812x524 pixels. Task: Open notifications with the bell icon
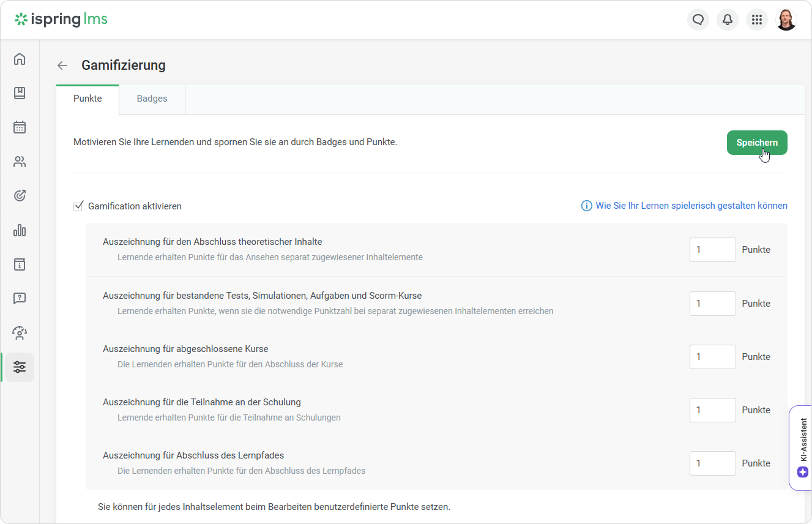[728, 19]
